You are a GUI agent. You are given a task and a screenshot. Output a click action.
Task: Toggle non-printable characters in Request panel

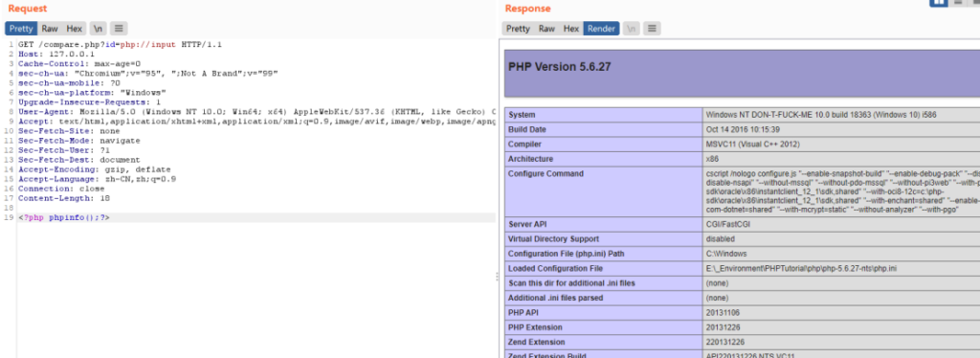(99, 29)
